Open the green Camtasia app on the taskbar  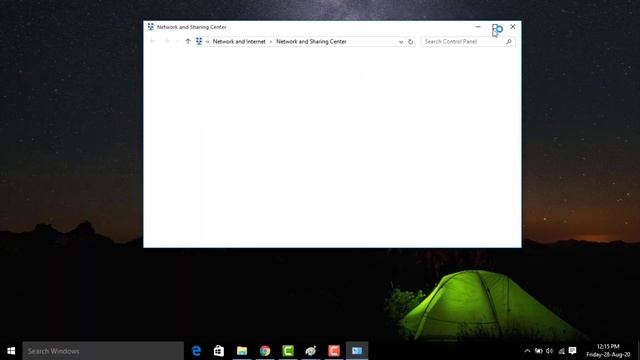click(x=288, y=351)
